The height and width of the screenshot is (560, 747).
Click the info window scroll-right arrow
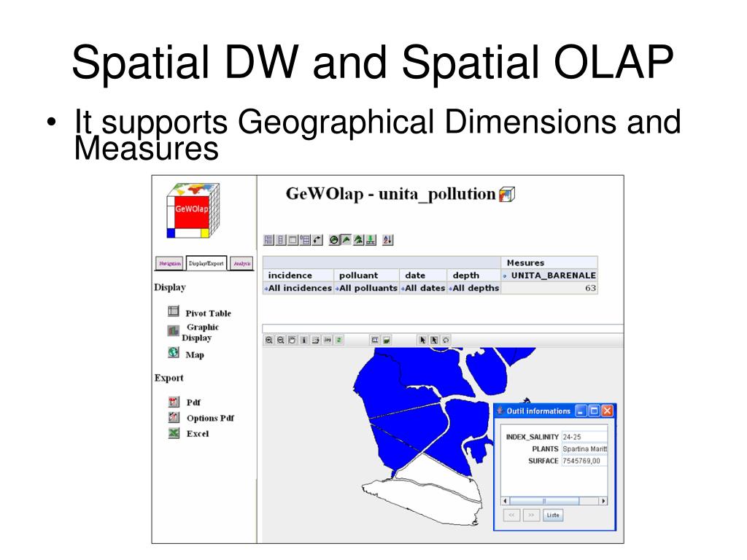pos(603,501)
